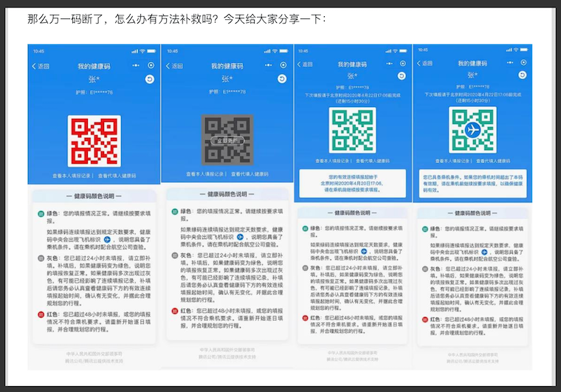The width and height of the screenshot is (561, 392).
Task: Tap the refresh icon on the airplane QR screen
Action: 523,75
